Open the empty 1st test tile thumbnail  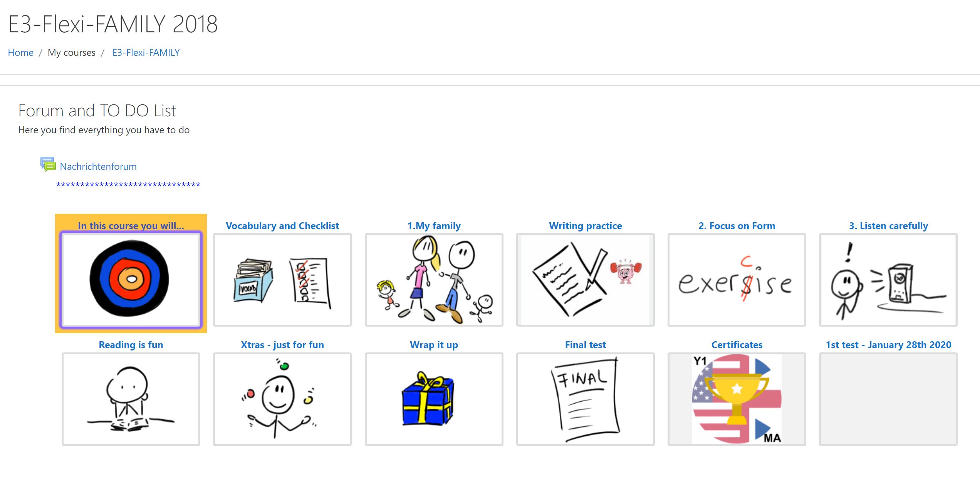click(888, 399)
